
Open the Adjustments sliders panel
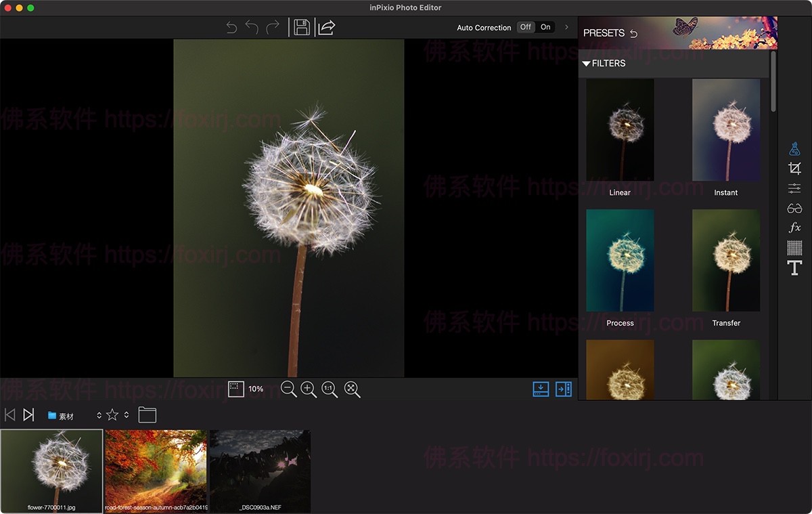794,188
